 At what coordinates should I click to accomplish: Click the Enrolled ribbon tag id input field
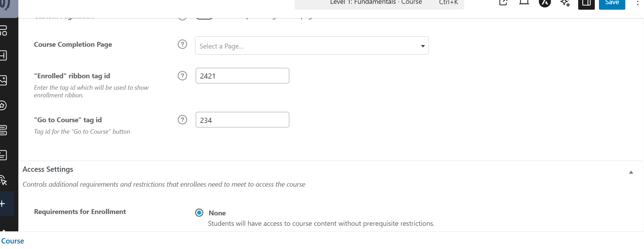(242, 76)
